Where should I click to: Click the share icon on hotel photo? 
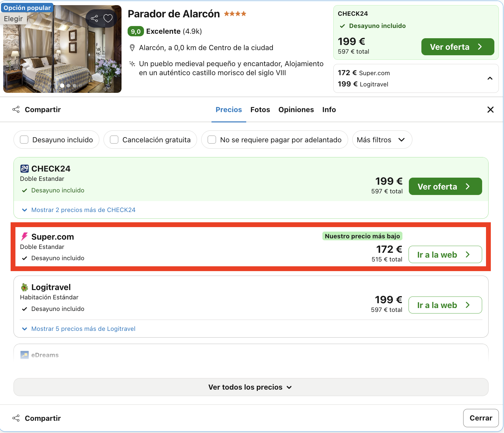pos(94,18)
